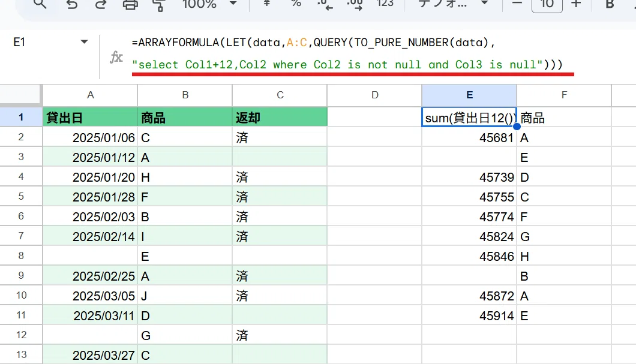Click the date 2025/01/06

(103, 138)
